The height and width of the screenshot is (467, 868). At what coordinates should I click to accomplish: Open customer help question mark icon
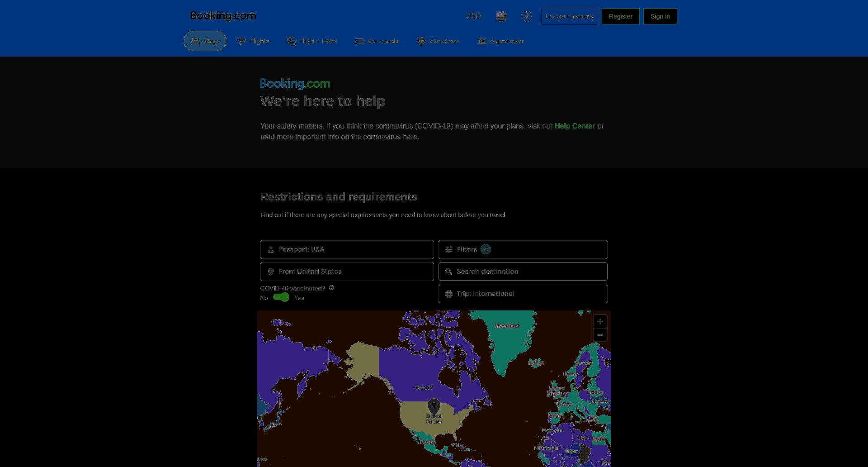(x=526, y=16)
